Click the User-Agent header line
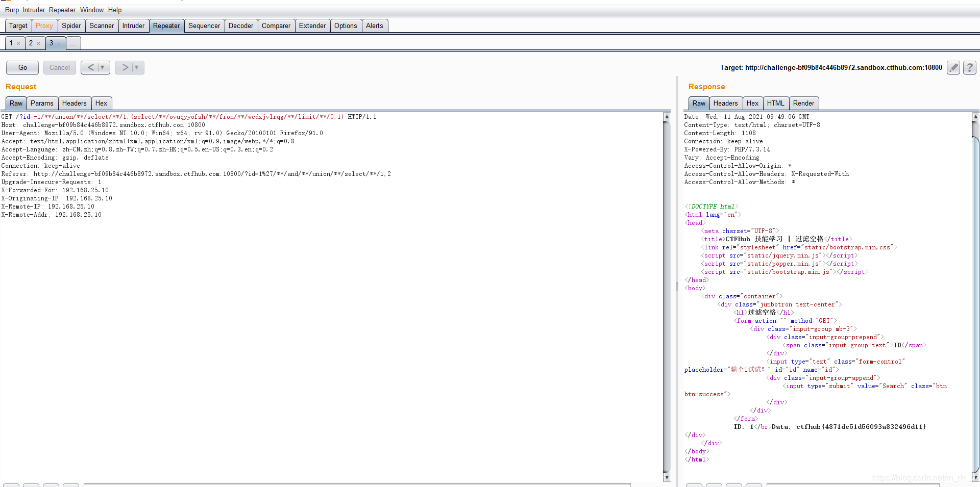 tap(162, 133)
